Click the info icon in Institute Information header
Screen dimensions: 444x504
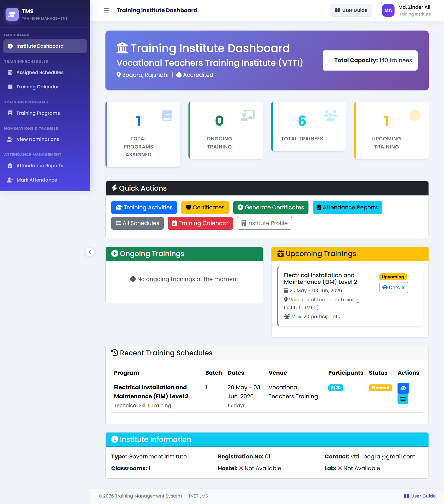[x=115, y=439]
